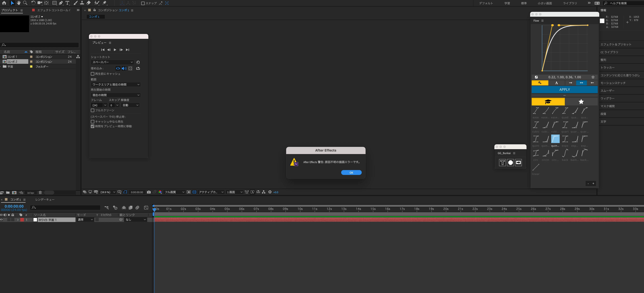Open the スペースバー shortcut dropdown
This screenshot has width=644, height=293.
tap(112, 62)
